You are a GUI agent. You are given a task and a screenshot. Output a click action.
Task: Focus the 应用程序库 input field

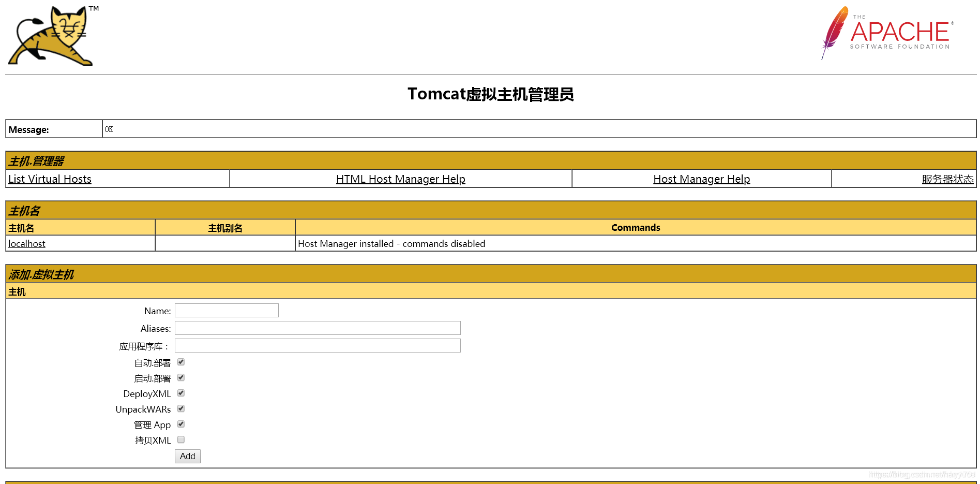click(x=318, y=346)
